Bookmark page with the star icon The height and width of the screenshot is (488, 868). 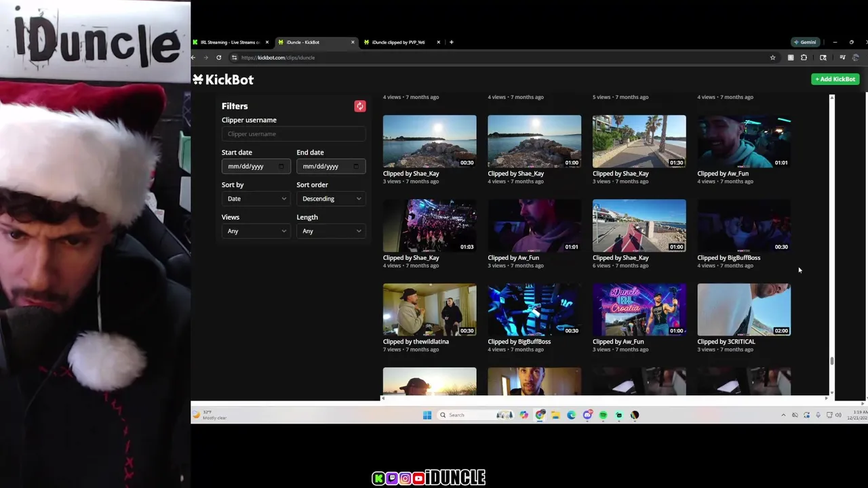point(772,58)
